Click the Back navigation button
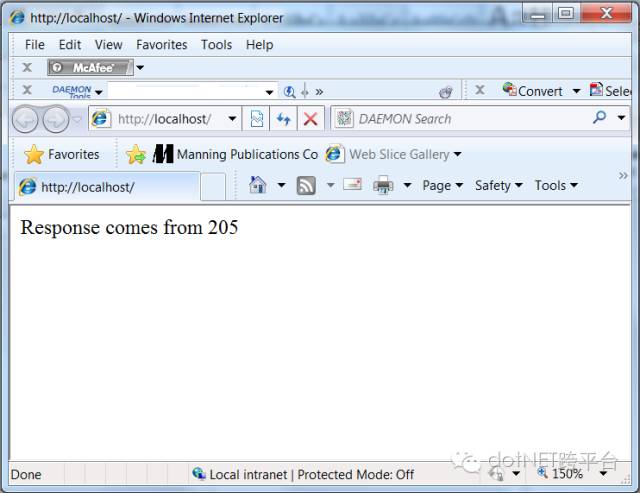This screenshot has width=640, height=493. click(25, 120)
